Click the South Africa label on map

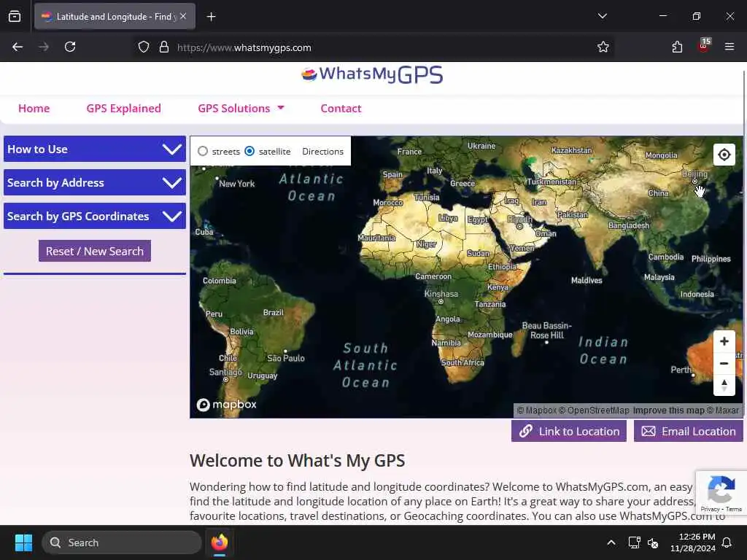tap(462, 362)
